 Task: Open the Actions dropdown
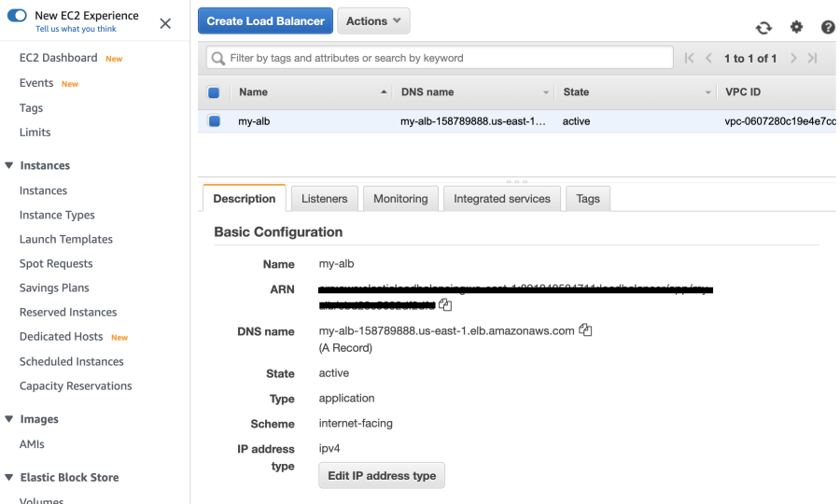[373, 21]
